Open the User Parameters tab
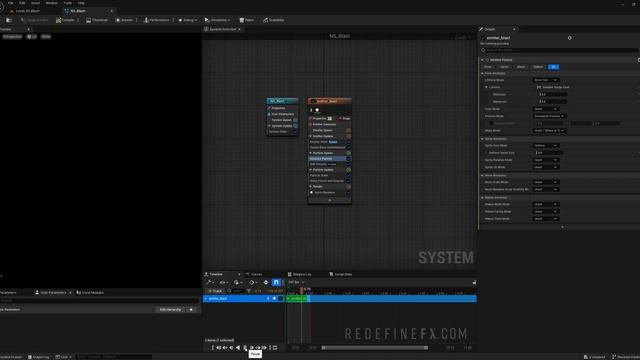Viewport: 640px width, 360px height. 53,293
